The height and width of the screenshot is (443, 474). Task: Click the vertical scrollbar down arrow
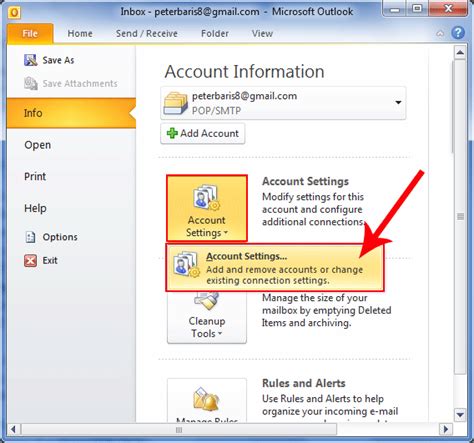coord(460,415)
